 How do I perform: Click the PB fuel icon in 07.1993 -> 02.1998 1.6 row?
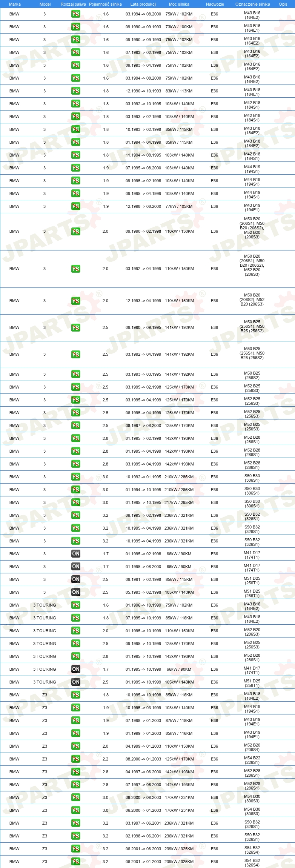pos(75,52)
